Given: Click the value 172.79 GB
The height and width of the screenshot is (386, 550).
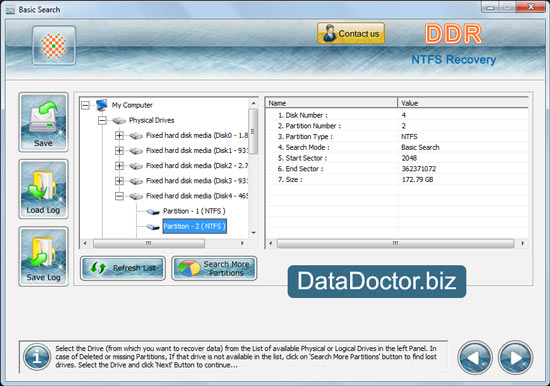Looking at the screenshot, I should (x=417, y=179).
